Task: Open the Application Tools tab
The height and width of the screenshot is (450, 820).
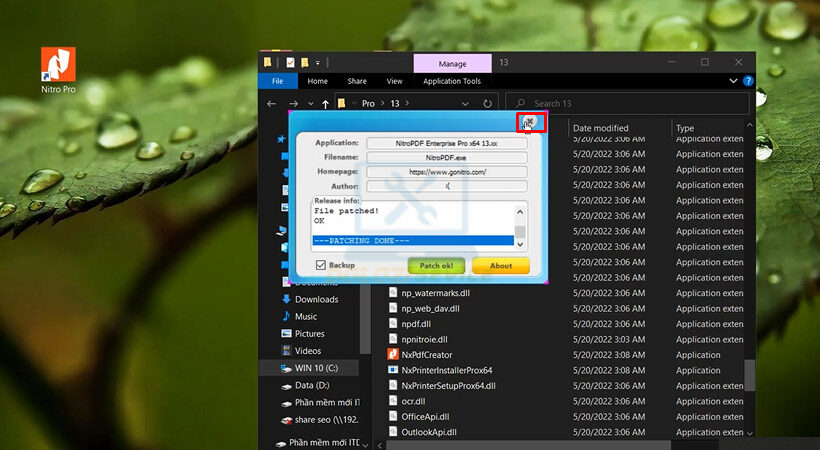Action: pos(452,81)
